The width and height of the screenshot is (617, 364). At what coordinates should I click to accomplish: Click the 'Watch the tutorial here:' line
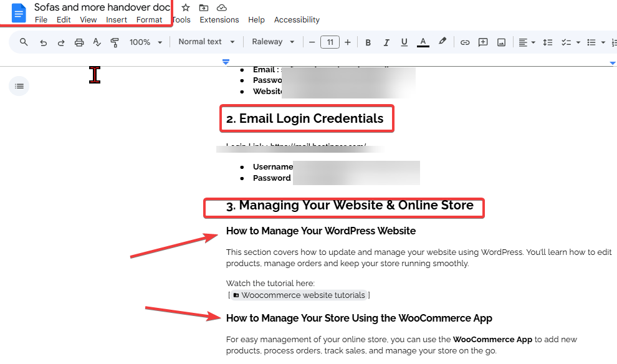click(x=270, y=284)
